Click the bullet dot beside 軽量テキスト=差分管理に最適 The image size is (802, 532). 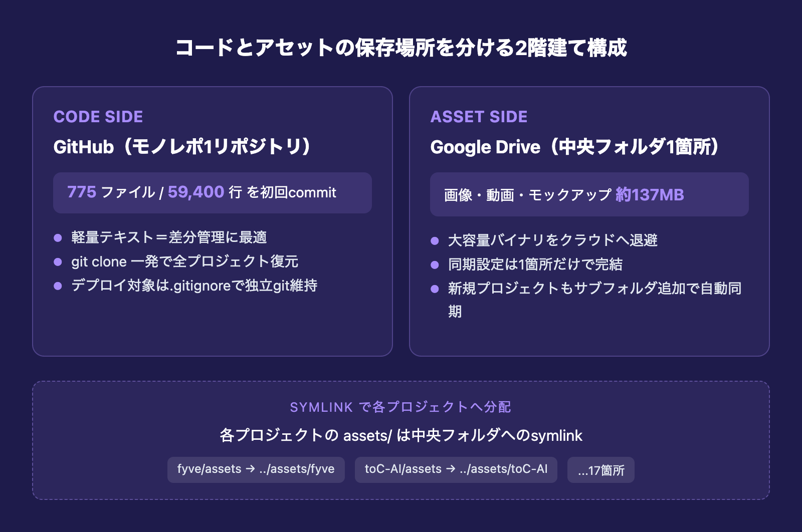[58, 237]
